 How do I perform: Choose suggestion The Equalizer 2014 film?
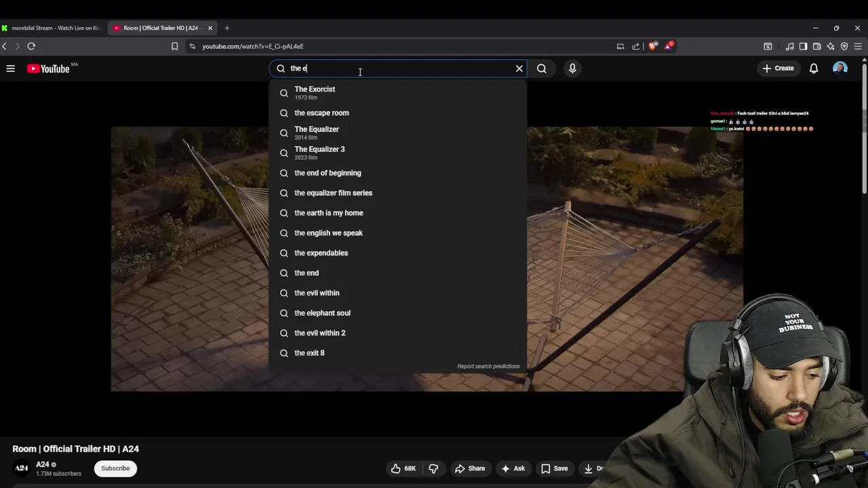pos(397,132)
